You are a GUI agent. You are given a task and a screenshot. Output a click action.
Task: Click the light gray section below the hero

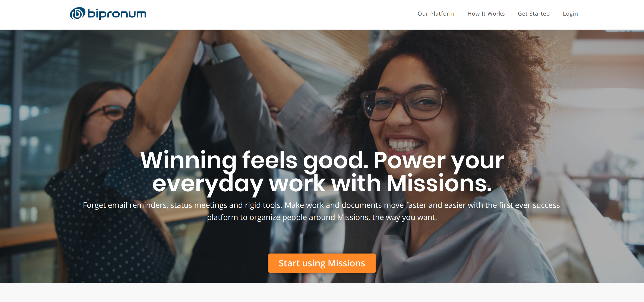pos(322,293)
